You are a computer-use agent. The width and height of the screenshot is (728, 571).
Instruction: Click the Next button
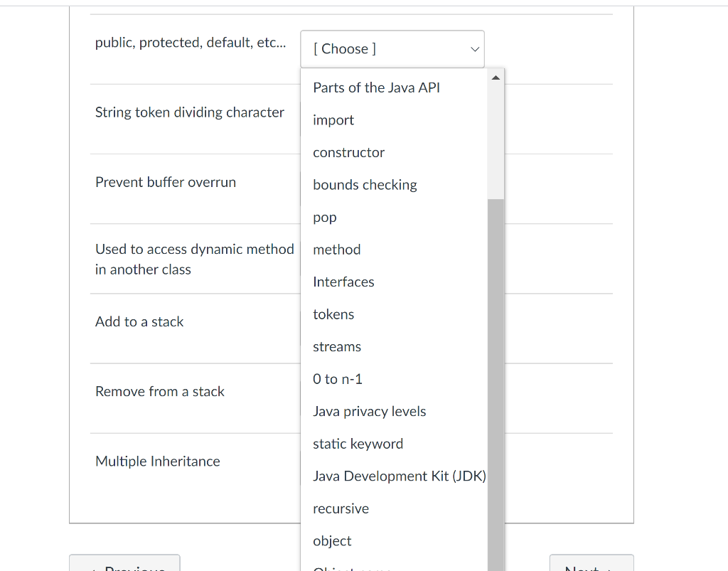pyautogui.click(x=591, y=567)
